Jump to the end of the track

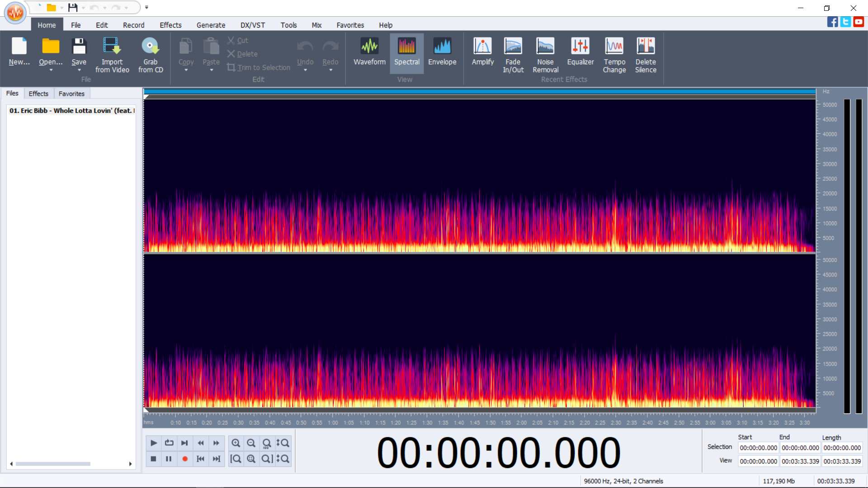[x=216, y=459]
